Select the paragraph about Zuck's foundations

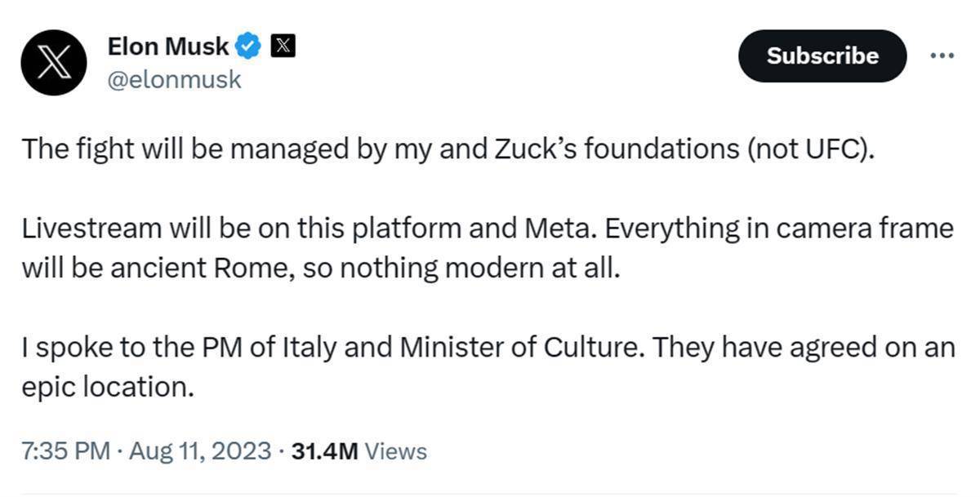pos(448,150)
